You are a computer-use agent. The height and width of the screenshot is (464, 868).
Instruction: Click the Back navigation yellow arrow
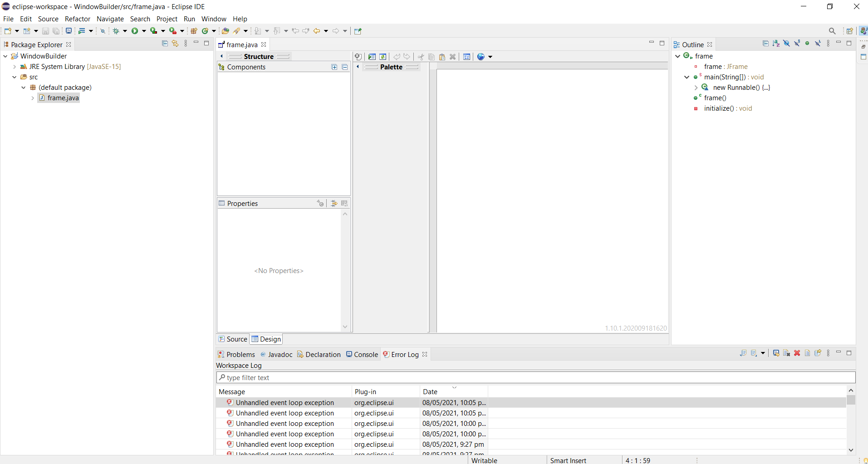point(317,31)
